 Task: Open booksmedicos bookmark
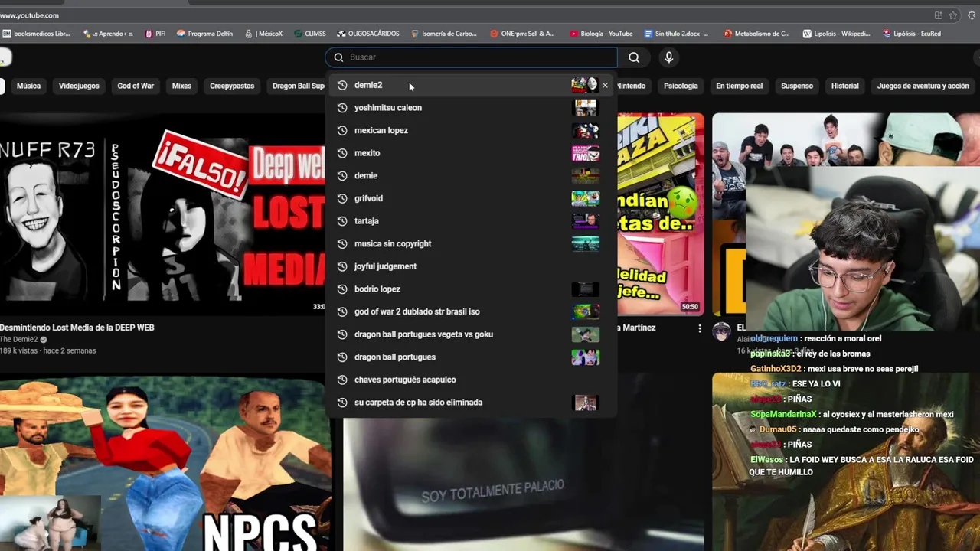coord(37,34)
